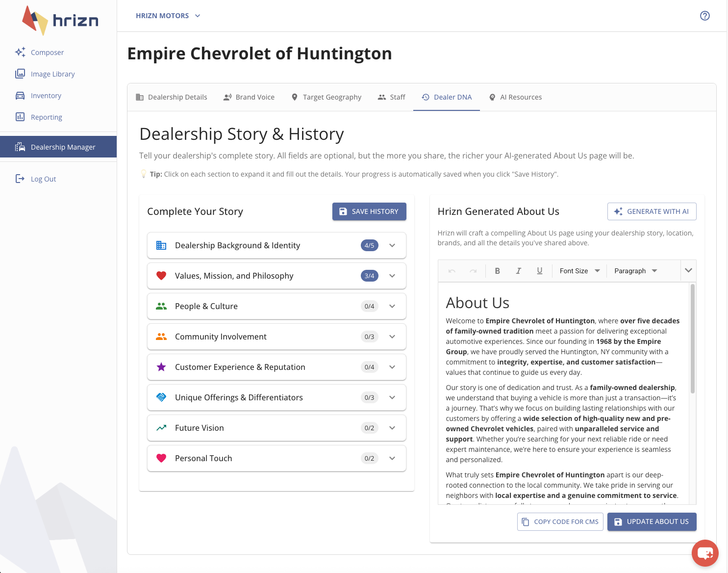This screenshot has width=728, height=573.
Task: Click the Empire Chevrolet of Huntington page title
Action: tap(259, 53)
